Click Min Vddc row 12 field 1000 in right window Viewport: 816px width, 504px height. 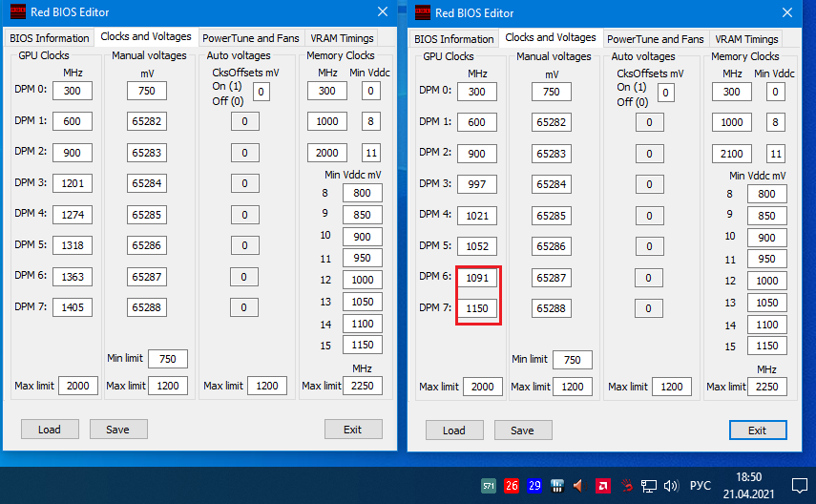767,281
